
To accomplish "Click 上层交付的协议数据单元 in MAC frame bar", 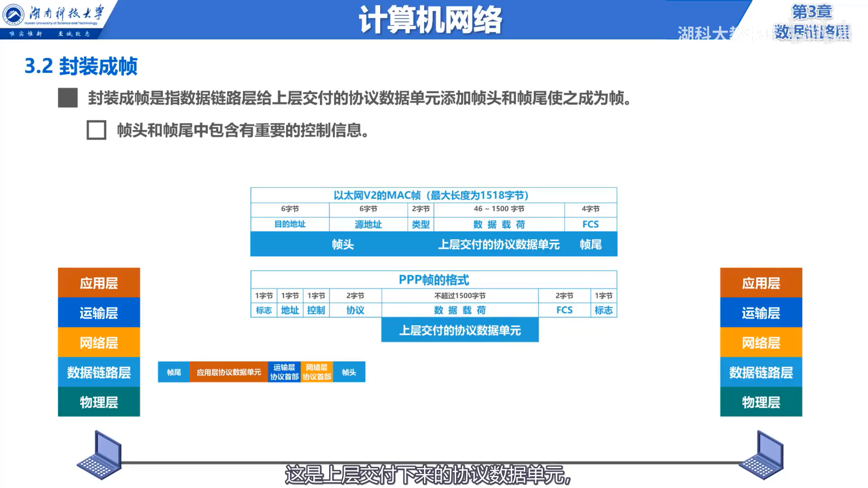I will pos(499,244).
